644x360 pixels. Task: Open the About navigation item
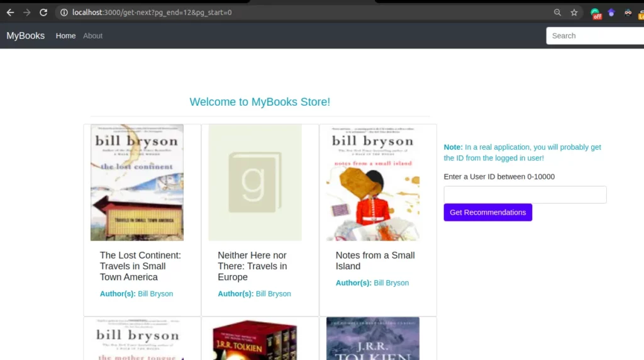[x=93, y=36]
